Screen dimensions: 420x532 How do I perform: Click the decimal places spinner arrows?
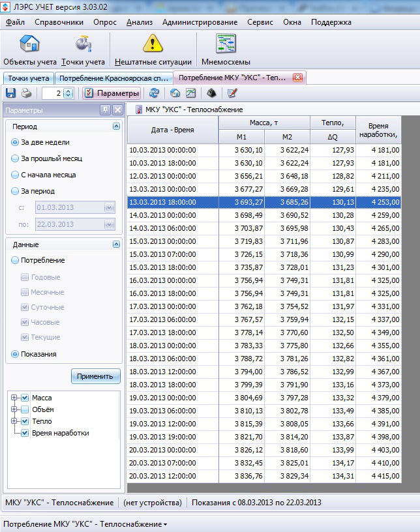pyautogui.click(x=68, y=93)
